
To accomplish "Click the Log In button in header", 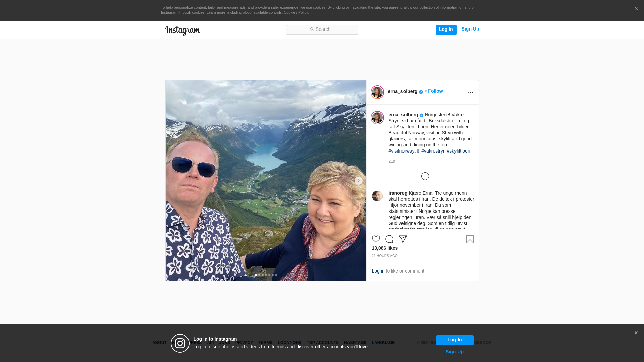I will point(446,30).
